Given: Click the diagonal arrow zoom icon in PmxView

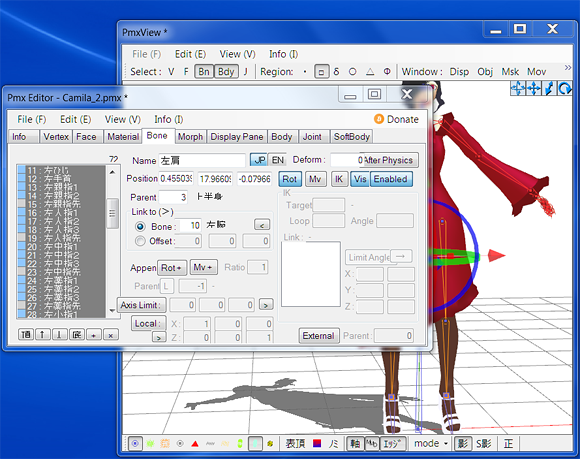Looking at the screenshot, I should tap(549, 89).
